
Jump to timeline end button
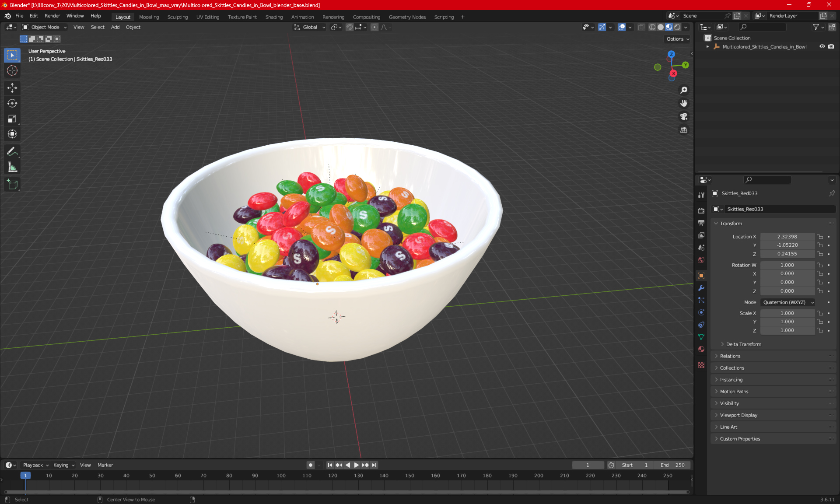click(374, 465)
